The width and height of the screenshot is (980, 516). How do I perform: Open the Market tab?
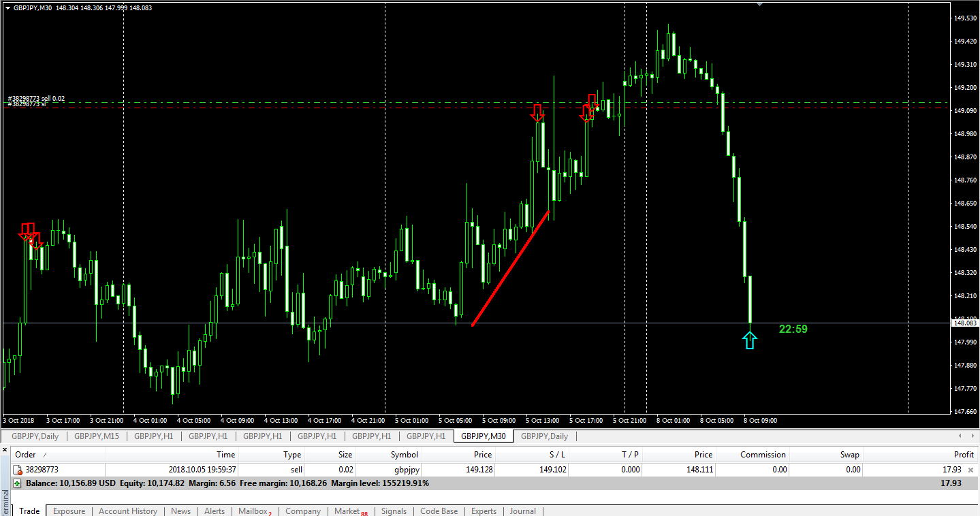[347, 511]
